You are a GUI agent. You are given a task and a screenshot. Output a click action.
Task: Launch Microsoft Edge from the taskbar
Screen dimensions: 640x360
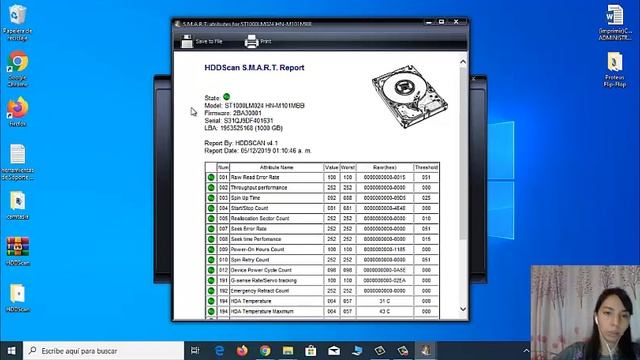coord(219,351)
